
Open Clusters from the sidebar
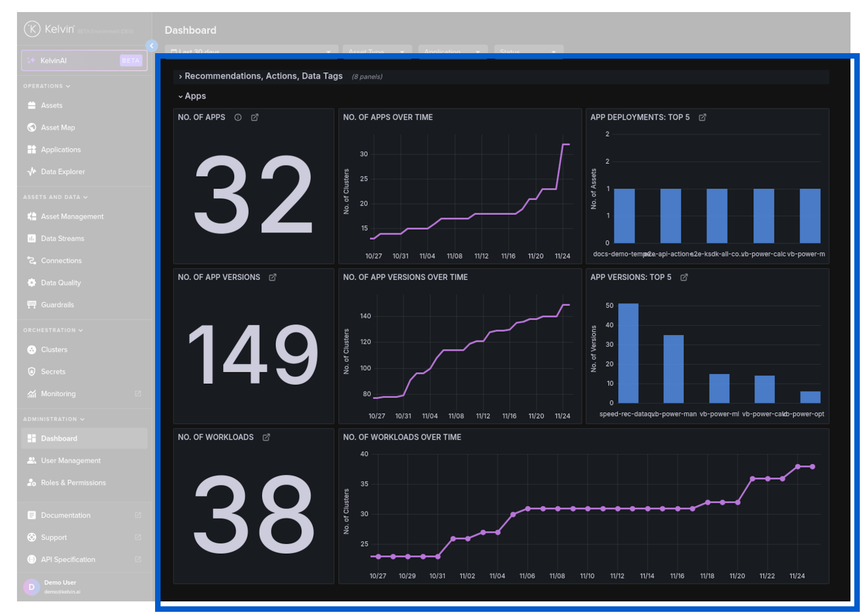(x=54, y=350)
